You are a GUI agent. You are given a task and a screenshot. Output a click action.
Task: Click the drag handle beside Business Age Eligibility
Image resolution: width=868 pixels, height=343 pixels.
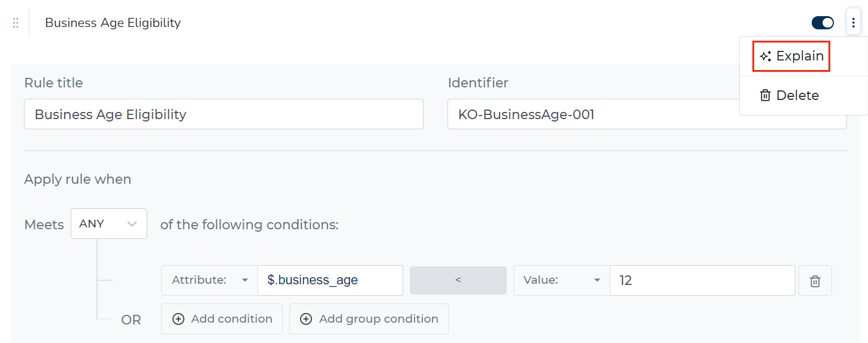[x=16, y=23]
